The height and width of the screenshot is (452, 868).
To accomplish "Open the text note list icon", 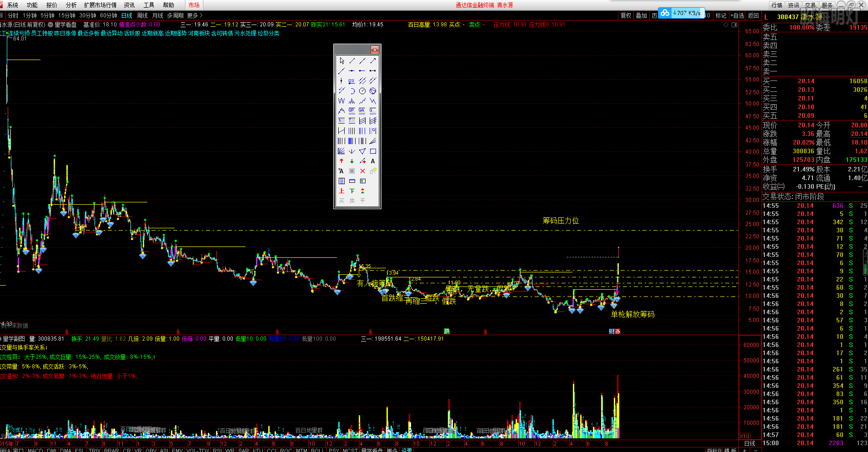I will [341, 181].
